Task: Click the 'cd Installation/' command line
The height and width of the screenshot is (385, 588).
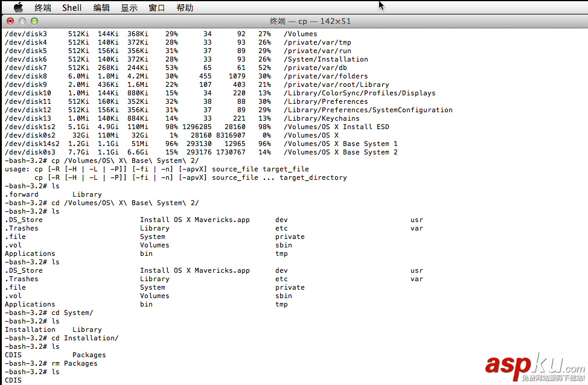Action: (x=62, y=338)
